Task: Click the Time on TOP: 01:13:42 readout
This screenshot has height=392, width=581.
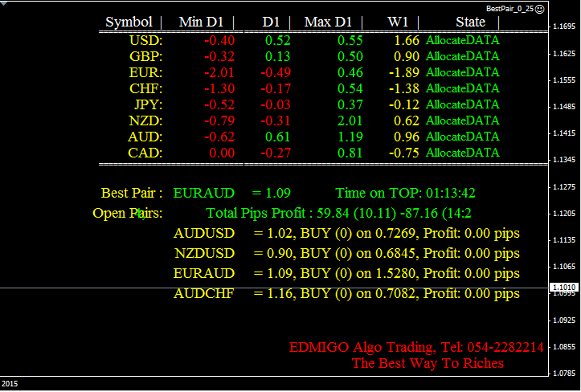Action: tap(405, 193)
